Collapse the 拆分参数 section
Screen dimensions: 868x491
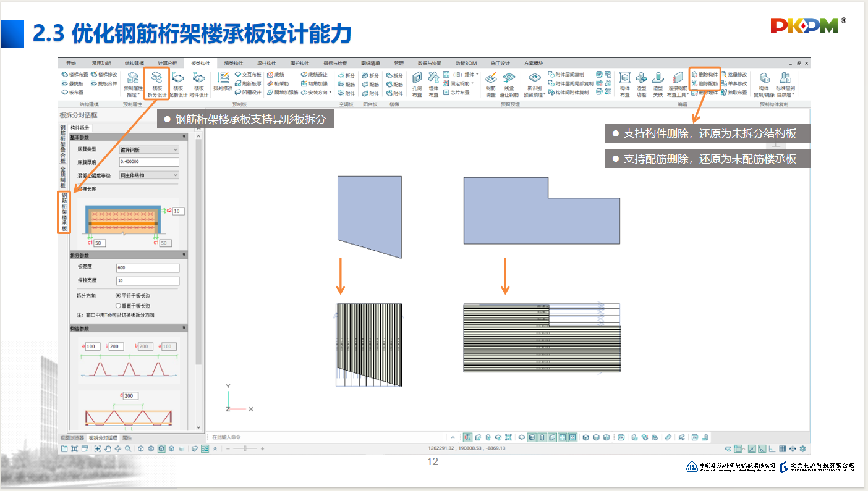click(184, 255)
